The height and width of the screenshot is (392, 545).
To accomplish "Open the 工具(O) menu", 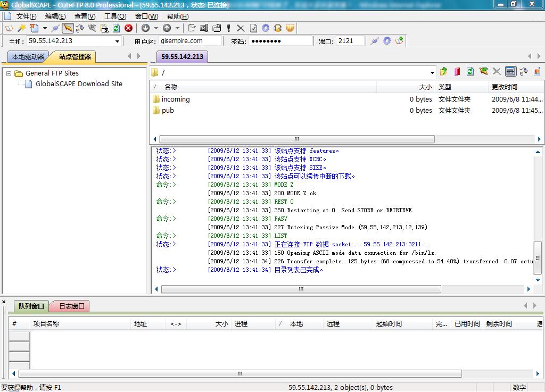I will [x=115, y=16].
